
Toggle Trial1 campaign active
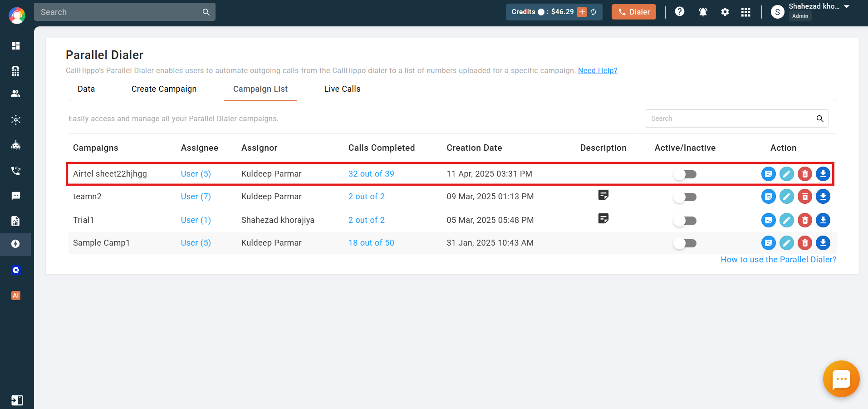pos(685,221)
